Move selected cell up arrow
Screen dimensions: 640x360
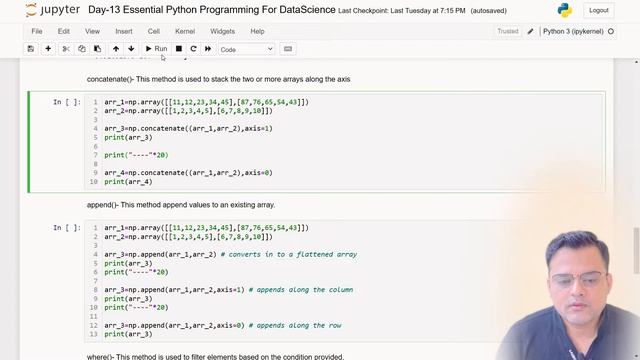(116, 49)
